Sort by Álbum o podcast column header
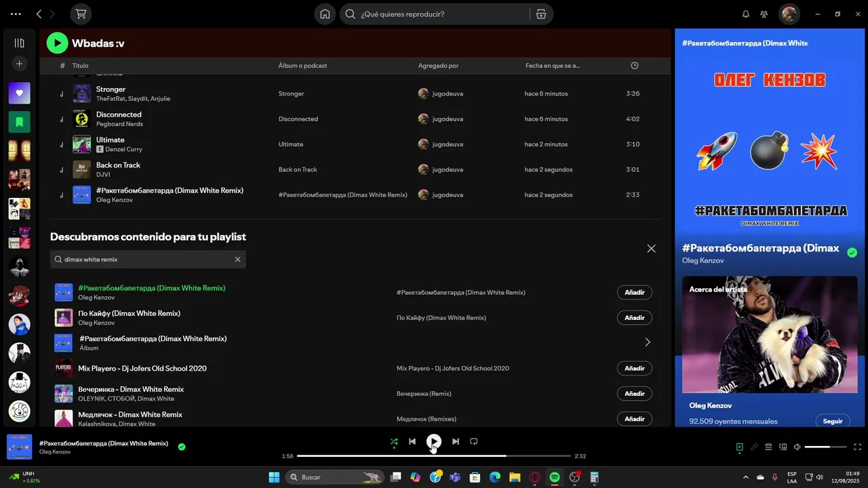This screenshot has width=868, height=488. click(x=302, y=66)
